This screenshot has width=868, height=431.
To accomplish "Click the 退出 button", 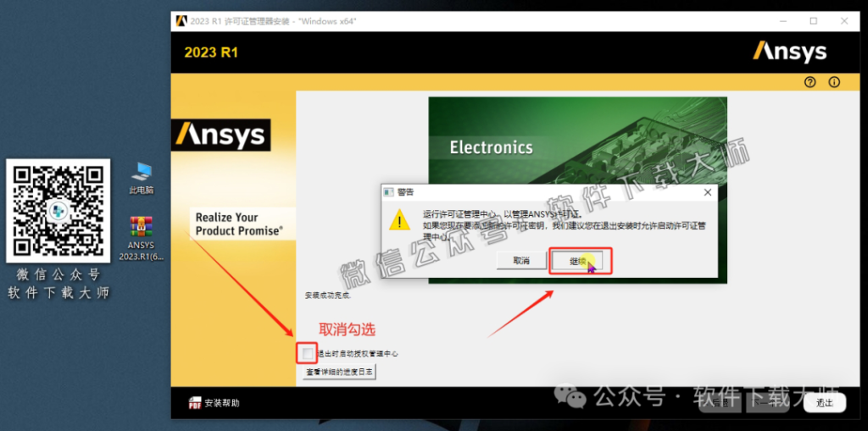I will pos(825,403).
